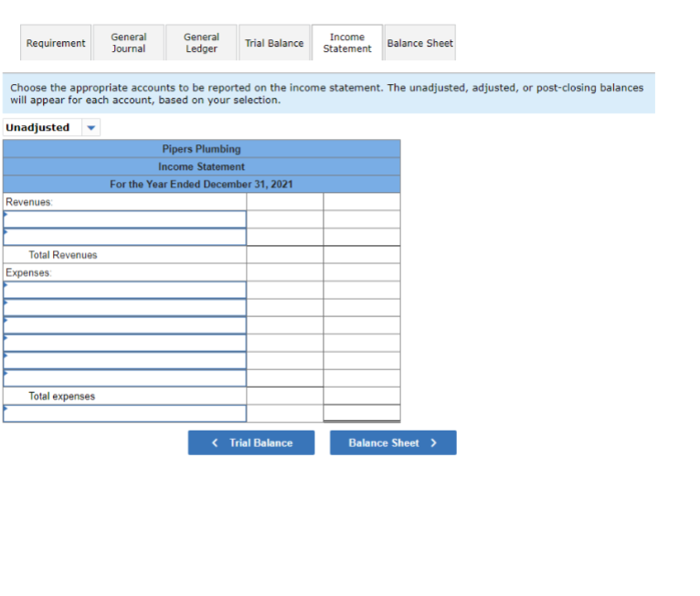
Task: Click the right chevron on Balance Sheet button
Action: coord(433,442)
